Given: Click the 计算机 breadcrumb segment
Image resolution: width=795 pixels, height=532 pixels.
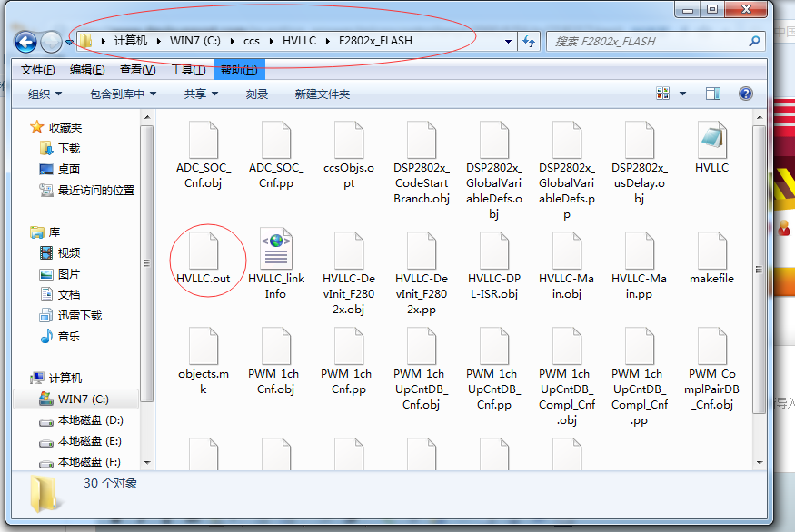Looking at the screenshot, I should pos(130,41).
